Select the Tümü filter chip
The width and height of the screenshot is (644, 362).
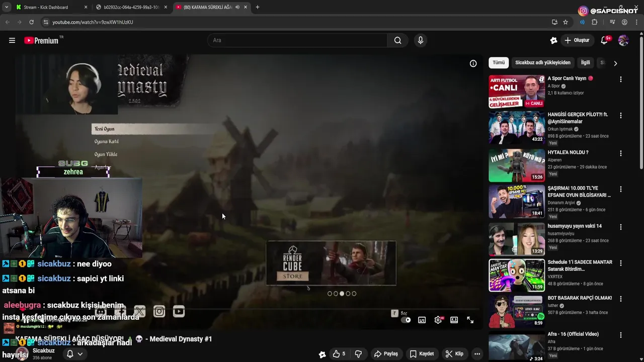[x=499, y=63]
